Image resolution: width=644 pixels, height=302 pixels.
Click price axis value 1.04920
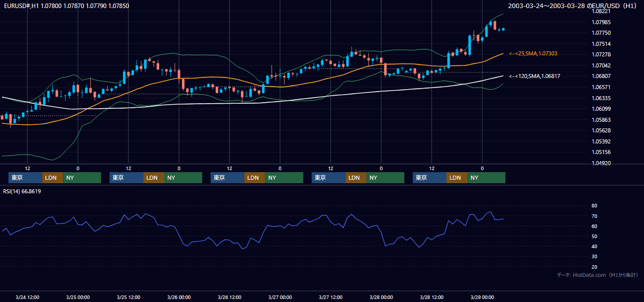pos(601,163)
